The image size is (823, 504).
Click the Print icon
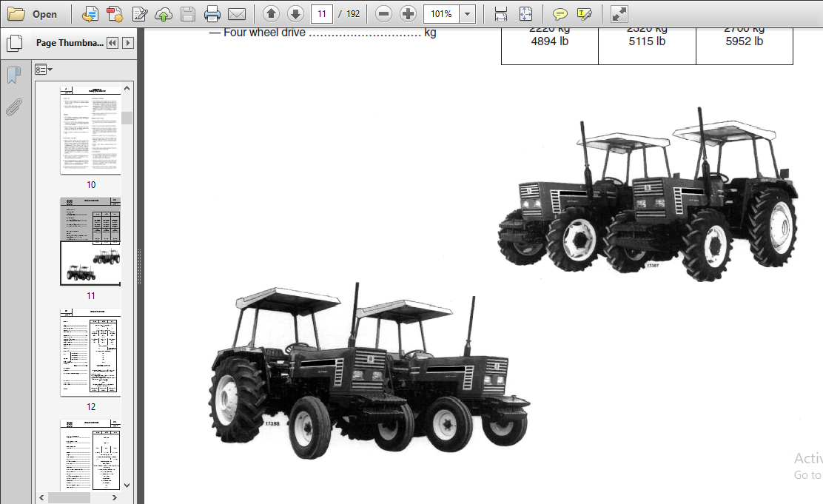(212, 14)
